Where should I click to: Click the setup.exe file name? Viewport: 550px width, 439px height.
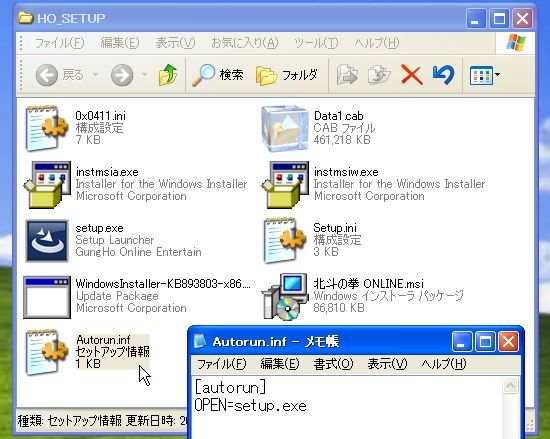click(x=99, y=228)
